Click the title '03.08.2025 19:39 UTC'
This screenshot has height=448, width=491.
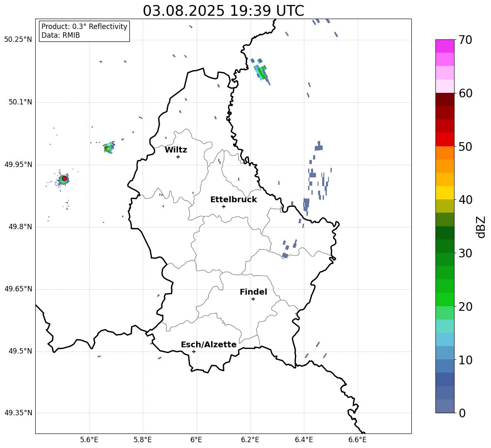pyautogui.click(x=223, y=11)
